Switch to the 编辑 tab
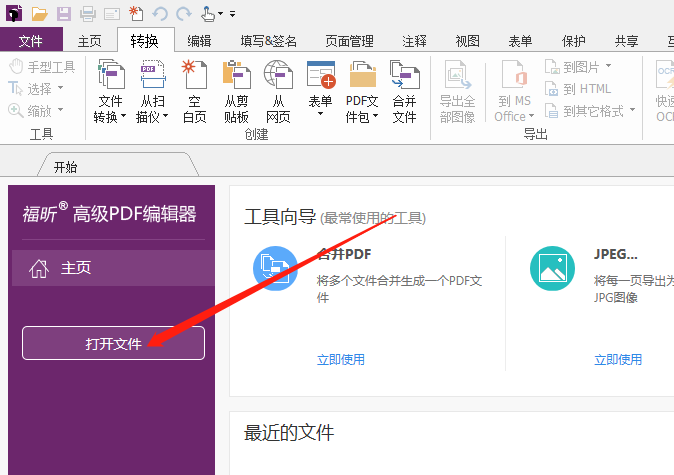Image resolution: width=674 pixels, height=475 pixels. [199, 41]
